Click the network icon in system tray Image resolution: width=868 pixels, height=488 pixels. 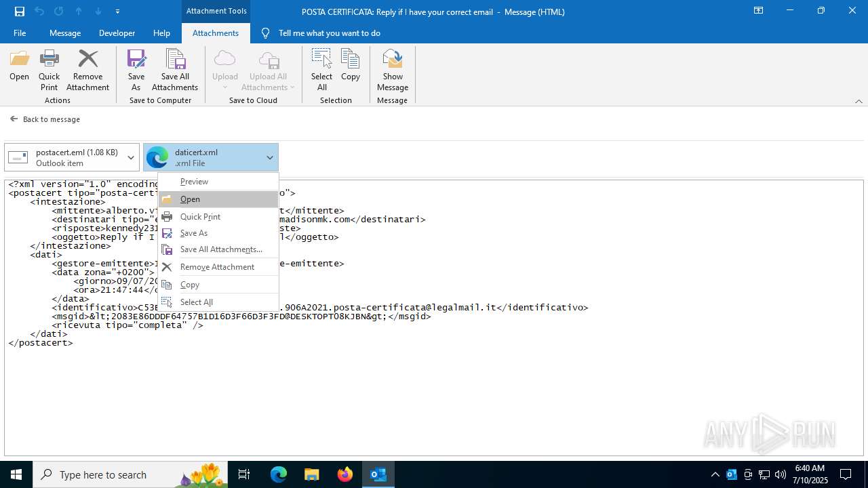click(764, 474)
